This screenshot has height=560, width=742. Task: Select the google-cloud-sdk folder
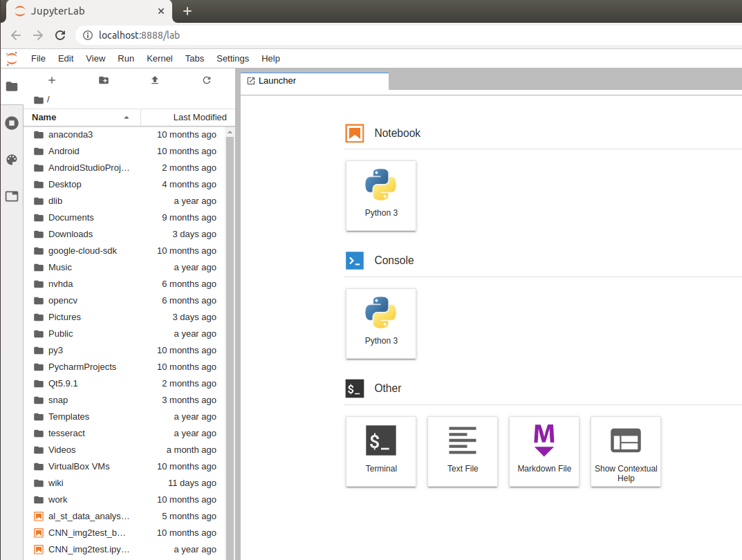(x=125, y=251)
